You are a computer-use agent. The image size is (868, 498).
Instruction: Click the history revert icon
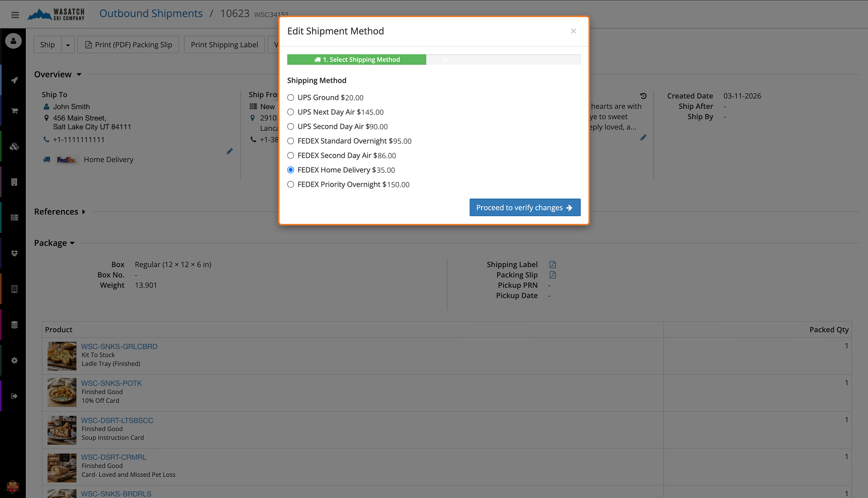[x=643, y=96]
